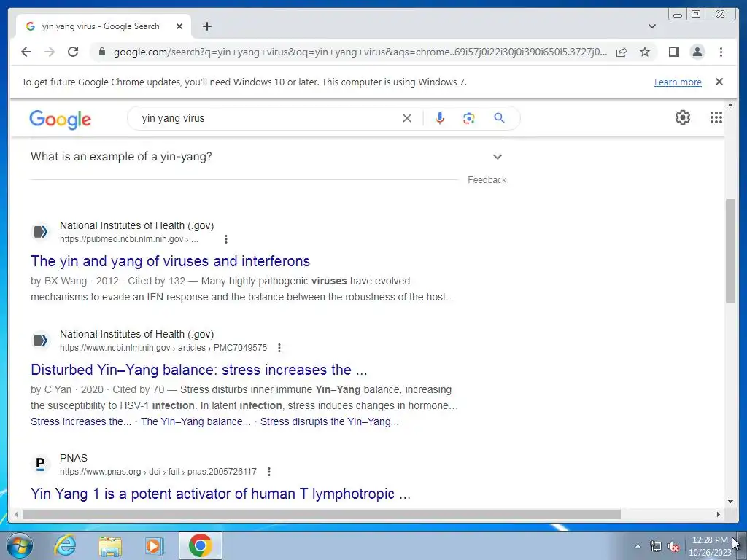Open the Windows Start menu
The image size is (747, 560).
click(x=20, y=545)
